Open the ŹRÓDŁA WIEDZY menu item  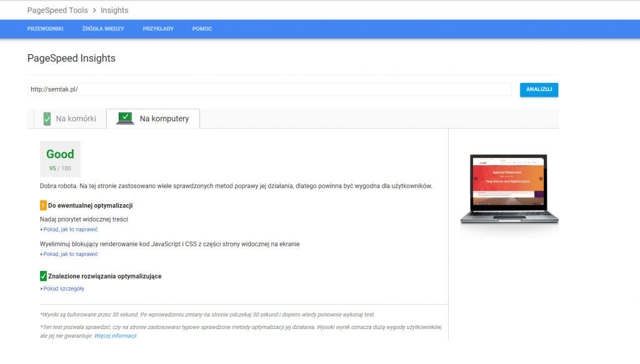click(103, 29)
